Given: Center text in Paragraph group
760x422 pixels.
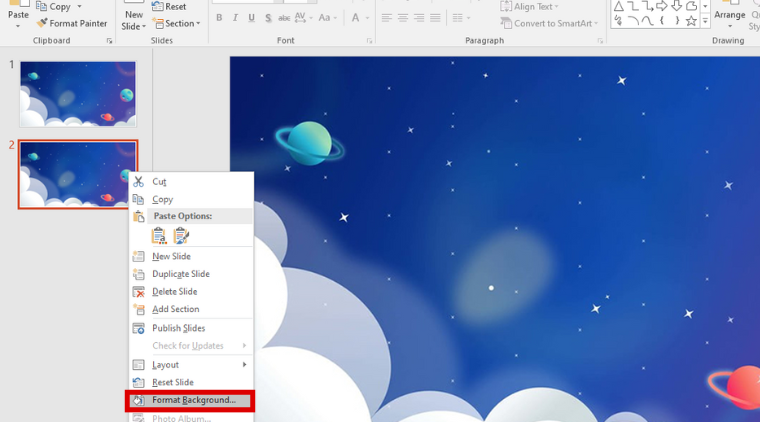Looking at the screenshot, I should point(403,18).
